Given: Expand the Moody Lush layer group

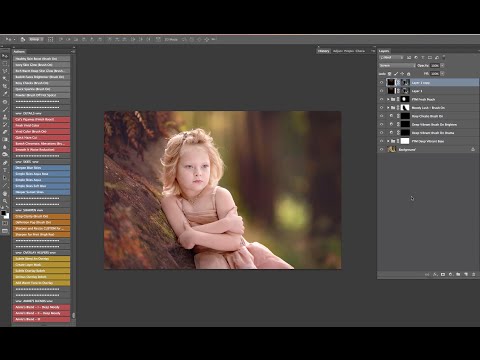Looking at the screenshot, I should 388,108.
